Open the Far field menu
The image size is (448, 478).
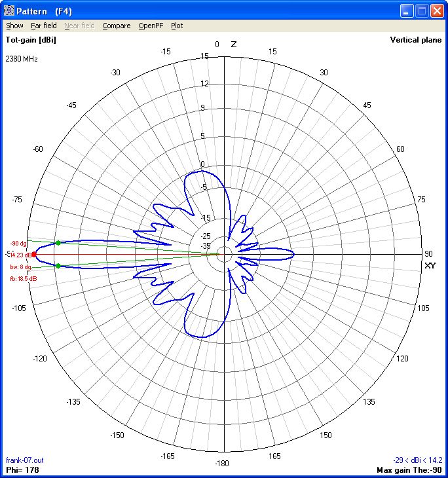pos(45,26)
